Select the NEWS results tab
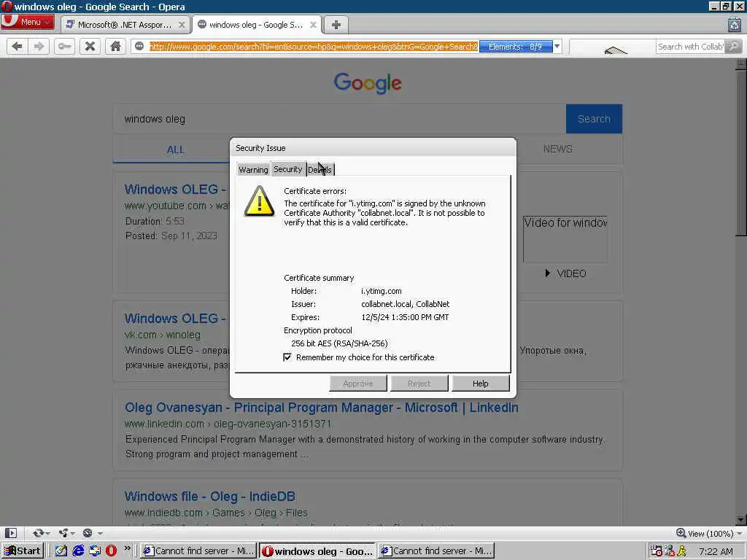747x560 pixels. [558, 149]
